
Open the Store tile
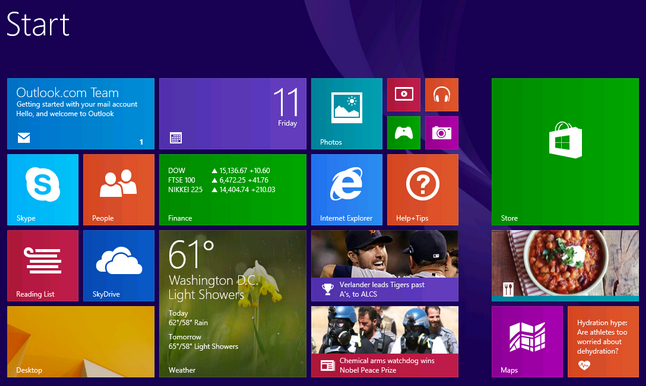[565, 152]
